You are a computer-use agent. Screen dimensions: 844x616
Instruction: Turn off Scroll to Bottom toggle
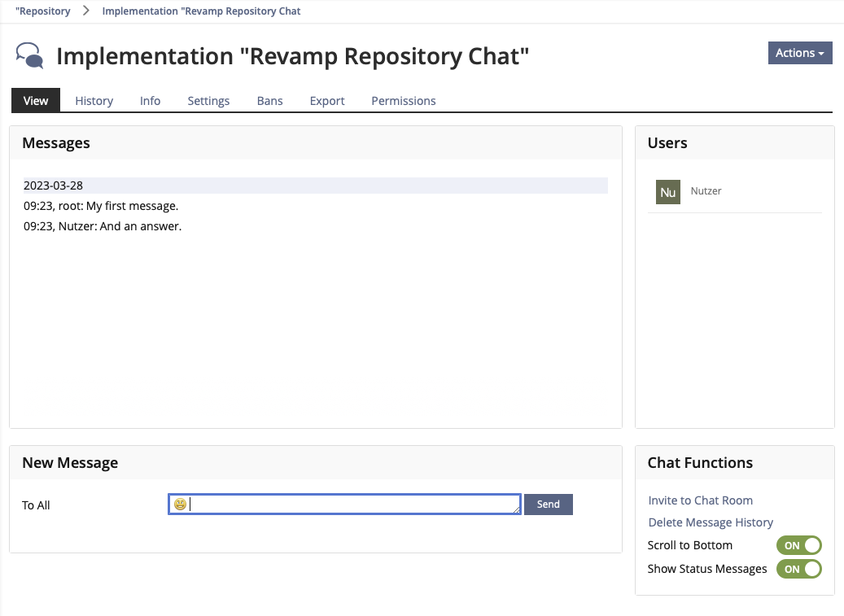point(798,545)
